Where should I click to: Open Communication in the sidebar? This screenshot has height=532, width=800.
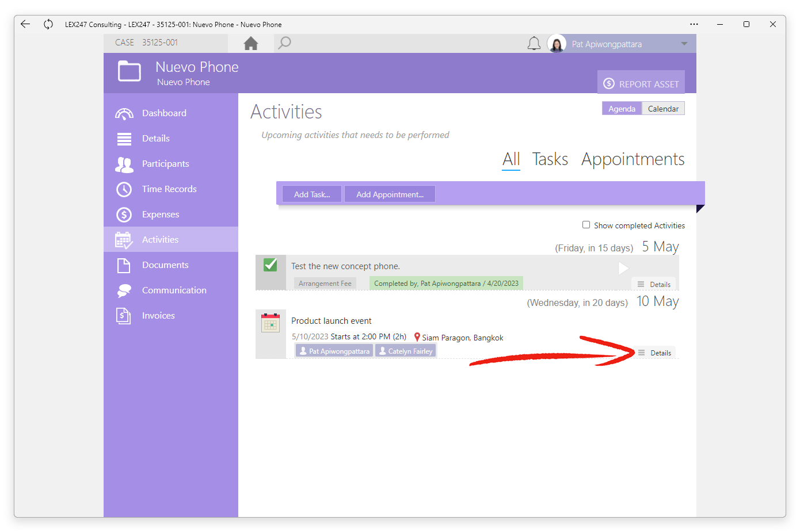point(171,290)
